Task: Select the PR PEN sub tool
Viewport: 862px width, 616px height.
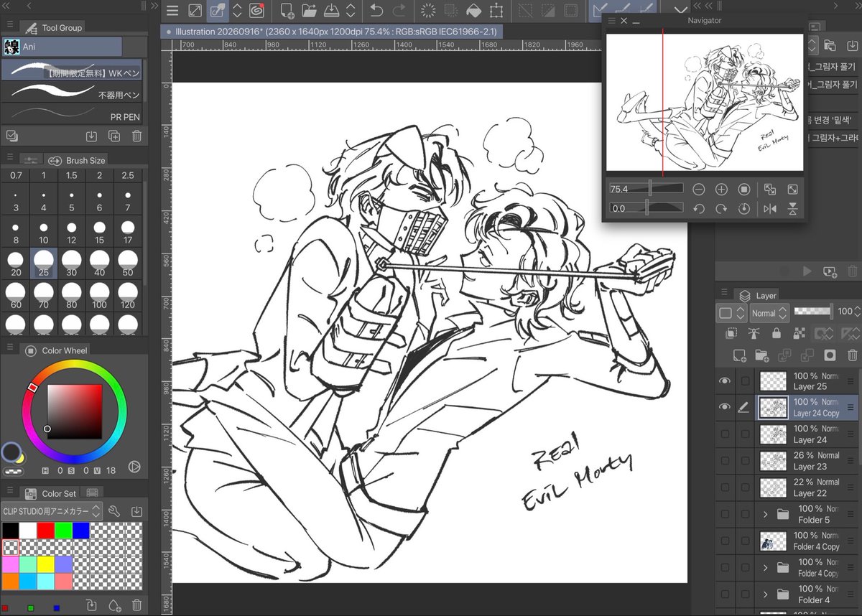Action: point(72,114)
